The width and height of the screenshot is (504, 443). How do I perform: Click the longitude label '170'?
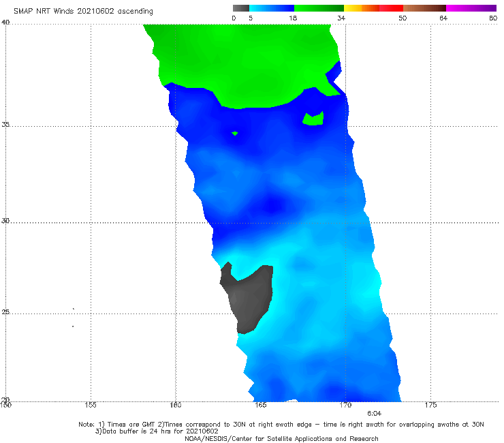pos(345,405)
